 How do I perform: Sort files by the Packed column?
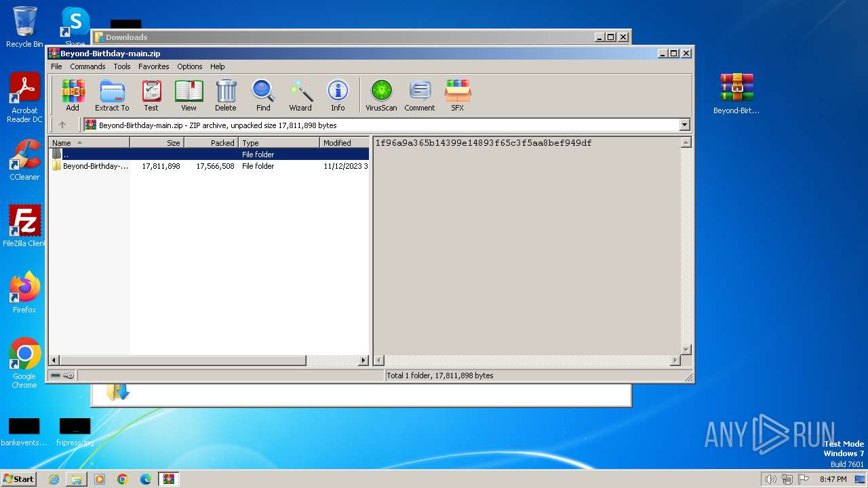(x=212, y=142)
